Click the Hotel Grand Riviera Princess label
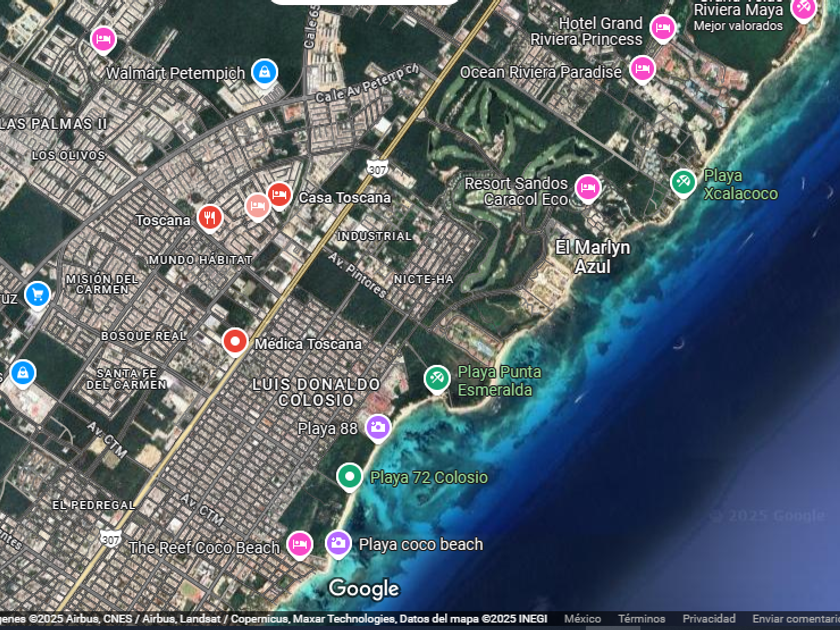Image resolution: width=840 pixels, height=630 pixels. pyautogui.click(x=586, y=31)
